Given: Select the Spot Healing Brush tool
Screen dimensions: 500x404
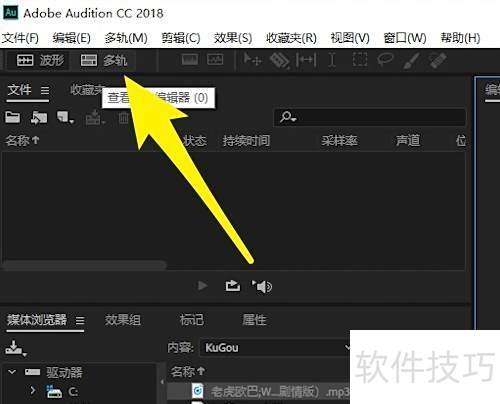Looking at the screenshot, I should (437, 61).
